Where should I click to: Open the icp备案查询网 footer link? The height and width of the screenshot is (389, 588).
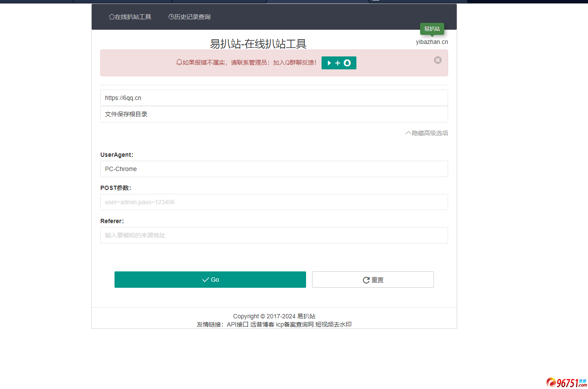click(295, 324)
